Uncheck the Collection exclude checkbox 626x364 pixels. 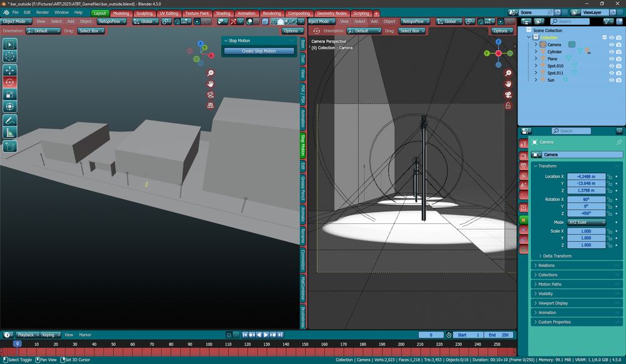tap(604, 38)
